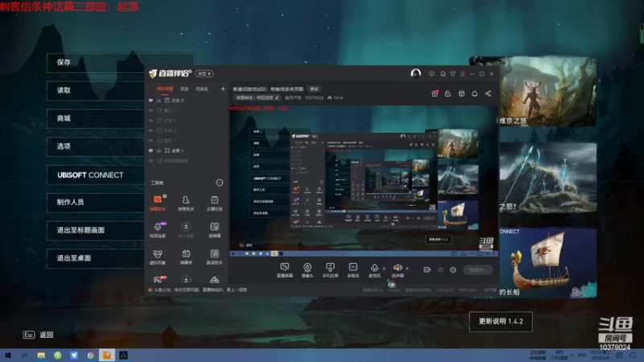Click 修改 next to stream title
The height and width of the screenshot is (362, 644).
point(314,88)
